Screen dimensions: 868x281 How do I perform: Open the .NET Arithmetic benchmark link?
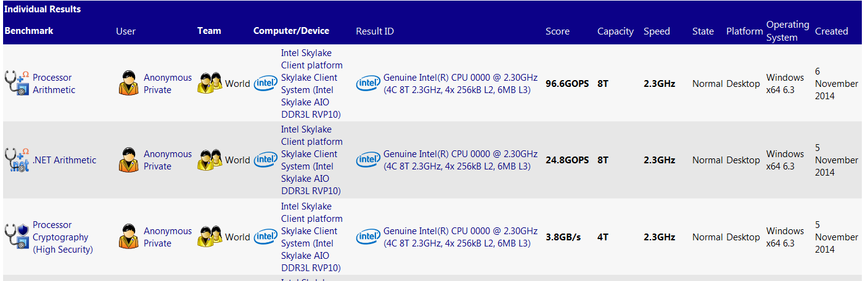[x=64, y=160]
